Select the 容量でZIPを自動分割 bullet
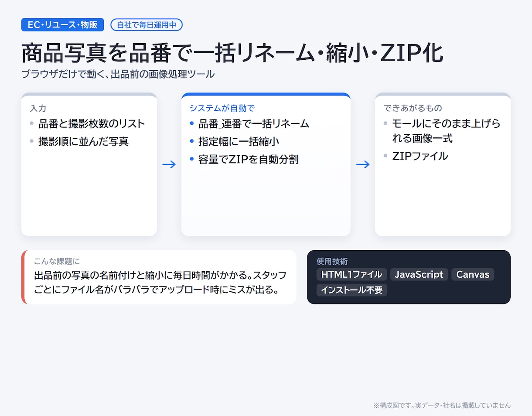Image resolution: width=532 pixels, height=416 pixels. point(249,160)
